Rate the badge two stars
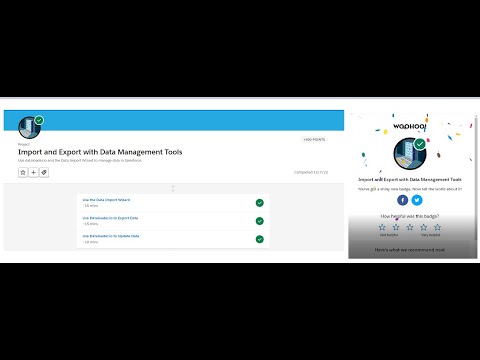480x360 pixels. pos(396,227)
